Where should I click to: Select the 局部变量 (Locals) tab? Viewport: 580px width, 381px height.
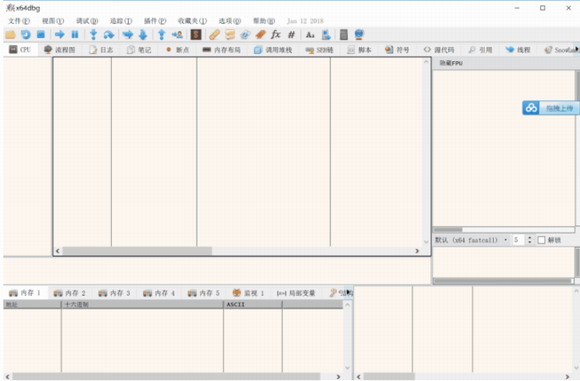(x=296, y=293)
